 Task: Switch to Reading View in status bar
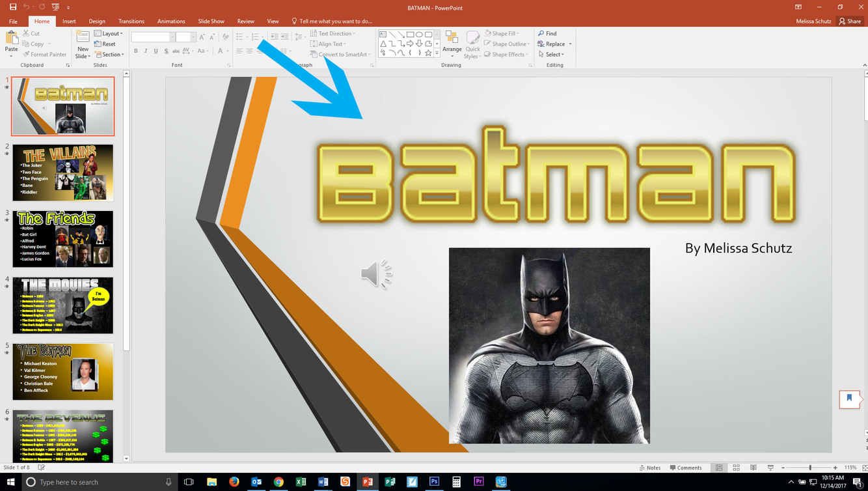coord(753,468)
